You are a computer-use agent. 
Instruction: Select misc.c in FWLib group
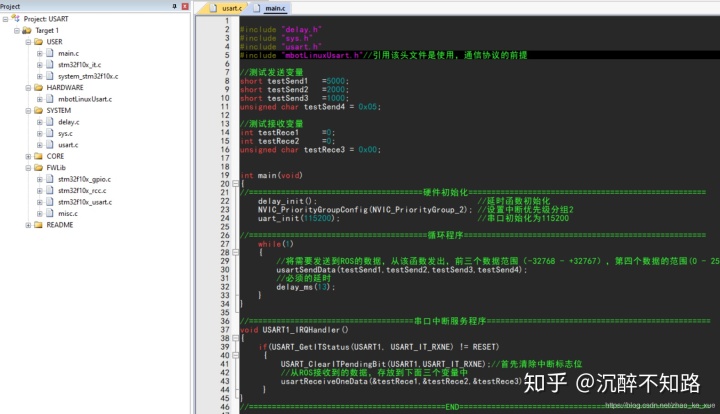(x=68, y=213)
